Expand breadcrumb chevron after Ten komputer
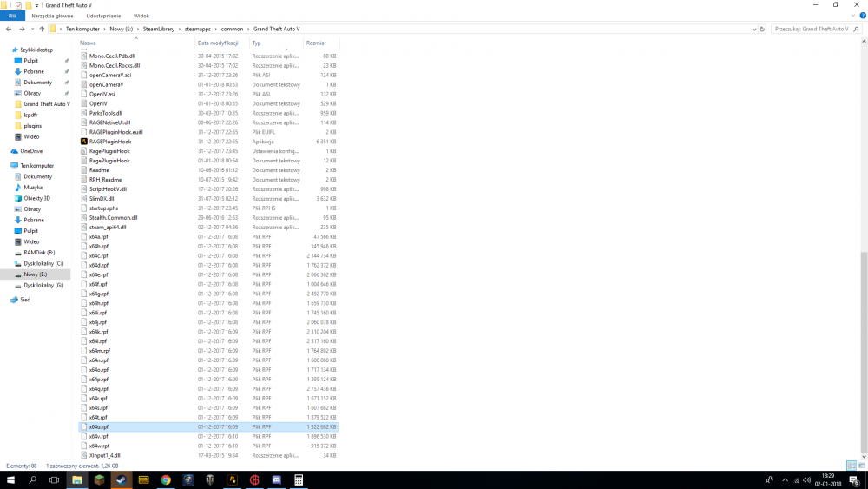 coord(105,29)
